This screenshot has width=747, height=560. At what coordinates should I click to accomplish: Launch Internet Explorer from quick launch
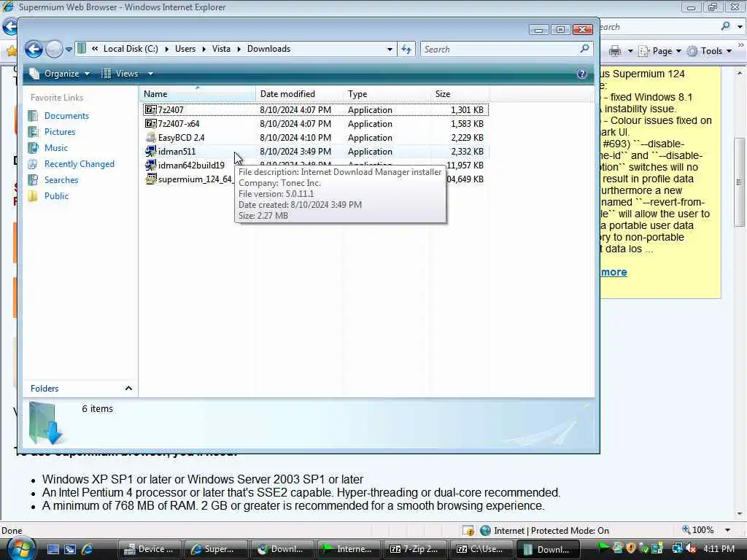coord(88,549)
